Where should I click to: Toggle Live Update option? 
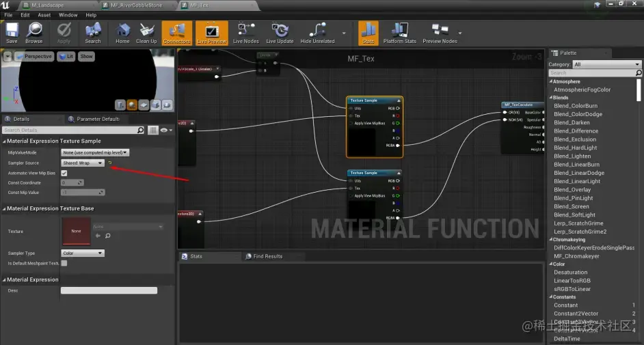point(280,33)
